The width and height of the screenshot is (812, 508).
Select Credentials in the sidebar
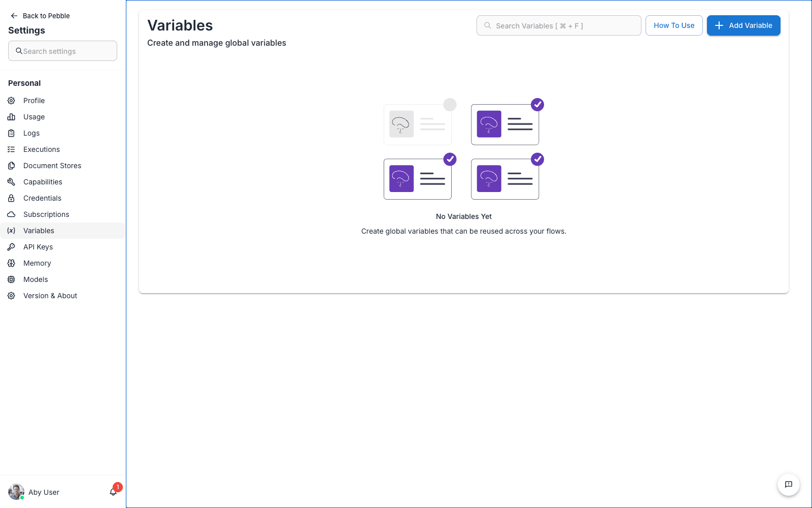[62, 198]
